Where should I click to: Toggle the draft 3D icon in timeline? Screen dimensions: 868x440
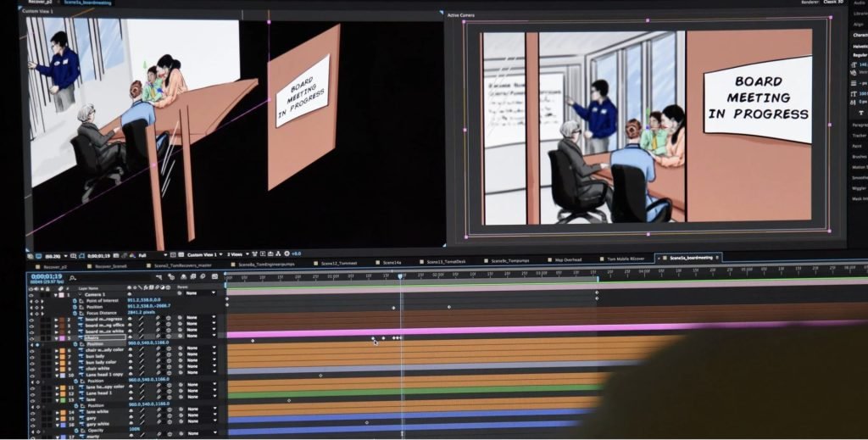171,276
